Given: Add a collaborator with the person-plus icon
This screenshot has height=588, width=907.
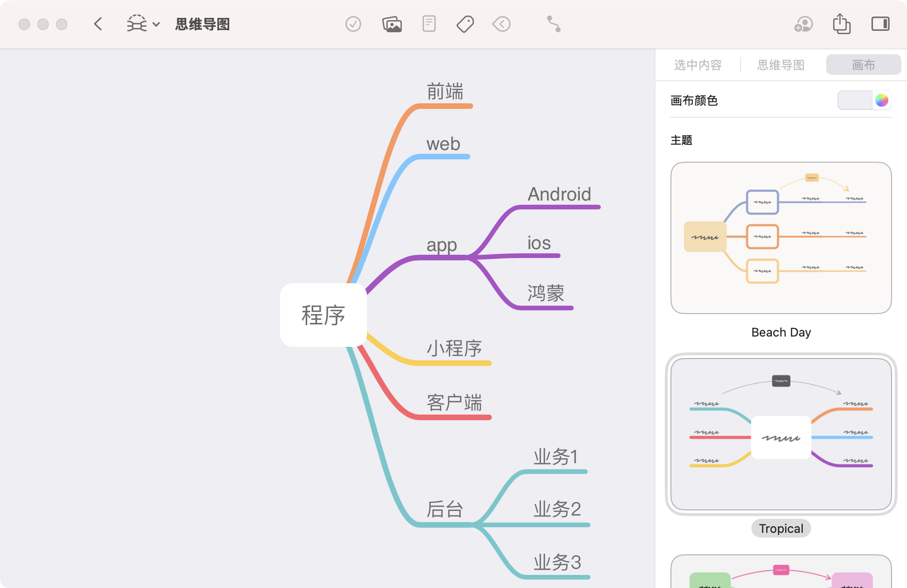Looking at the screenshot, I should coord(803,24).
